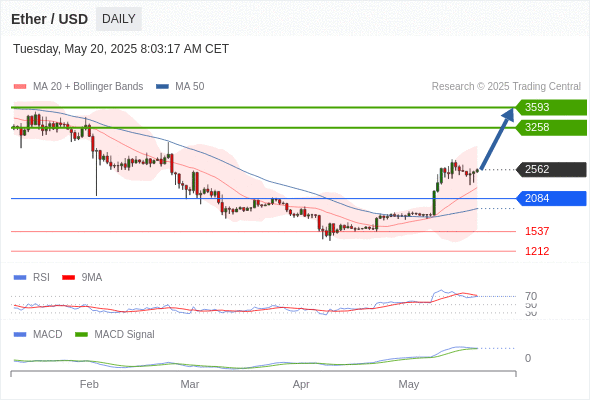
Task: Click the 1212 red support level
Action: click(537, 251)
